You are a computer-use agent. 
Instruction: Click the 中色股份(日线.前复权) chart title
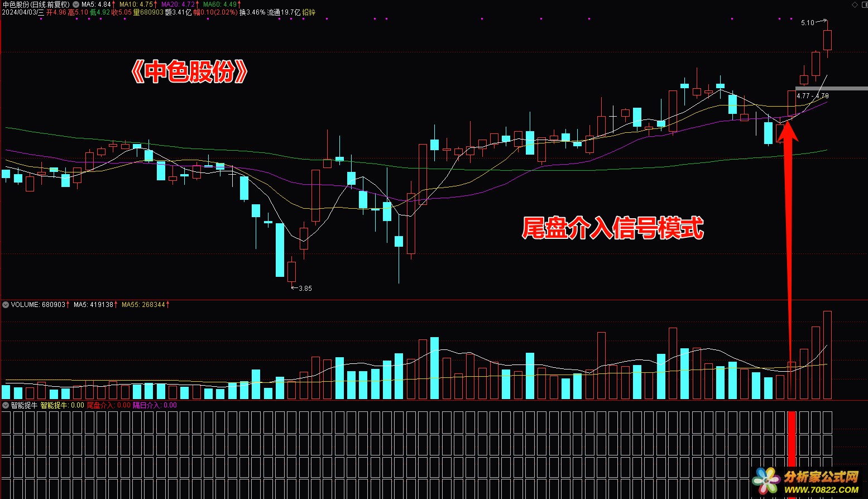coord(36,4)
